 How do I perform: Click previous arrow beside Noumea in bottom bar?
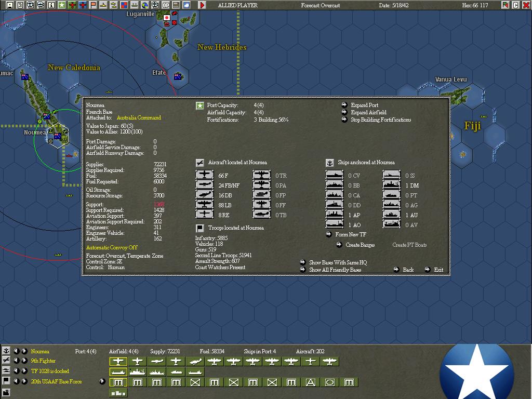pyautogui.click(x=16, y=351)
